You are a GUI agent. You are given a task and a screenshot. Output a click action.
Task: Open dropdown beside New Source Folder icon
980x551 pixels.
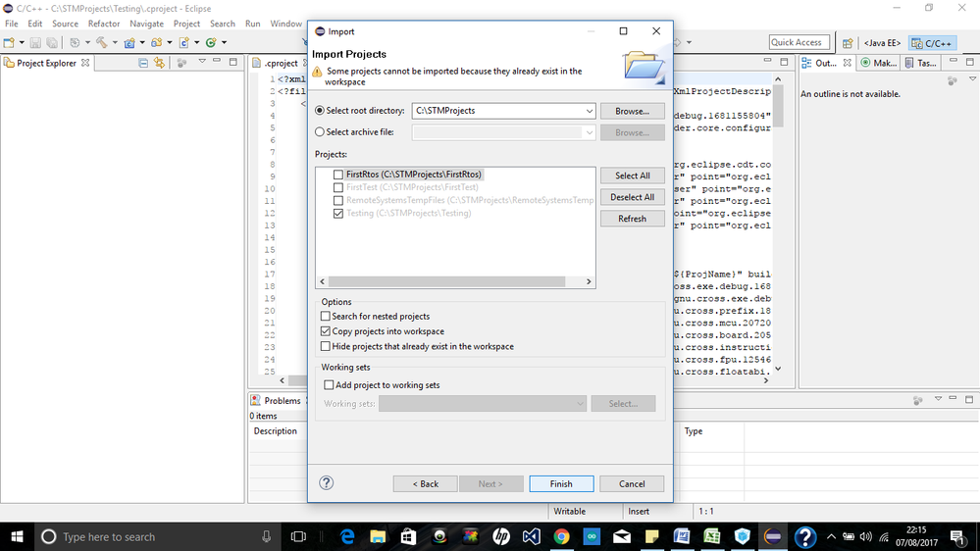[170, 42]
